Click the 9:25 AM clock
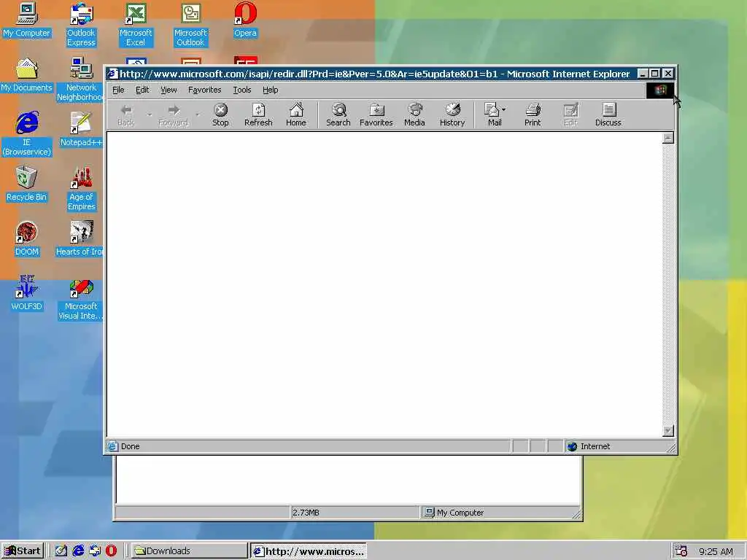The height and width of the screenshot is (560, 747). point(716,551)
